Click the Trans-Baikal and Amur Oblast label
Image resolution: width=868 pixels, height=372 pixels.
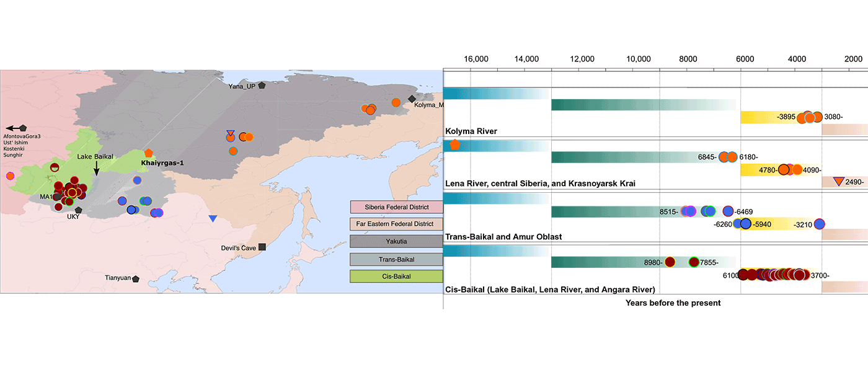pos(503,236)
